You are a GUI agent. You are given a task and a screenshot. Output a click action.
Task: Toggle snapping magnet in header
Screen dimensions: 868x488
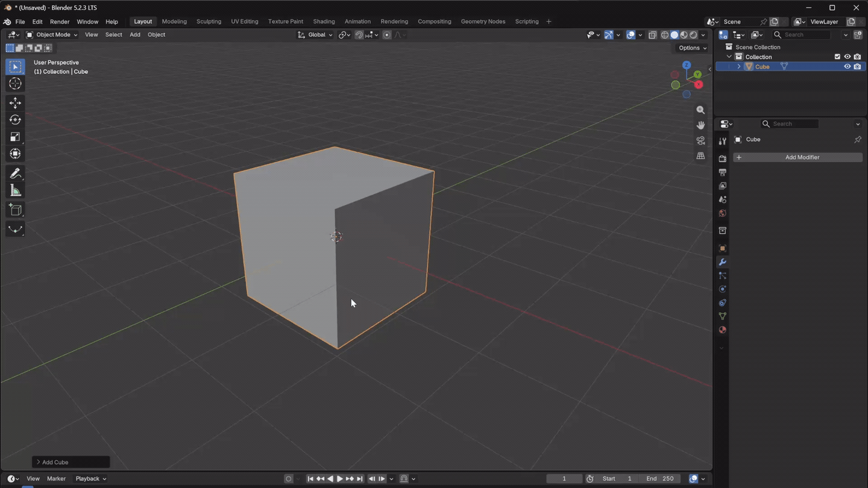click(x=359, y=35)
